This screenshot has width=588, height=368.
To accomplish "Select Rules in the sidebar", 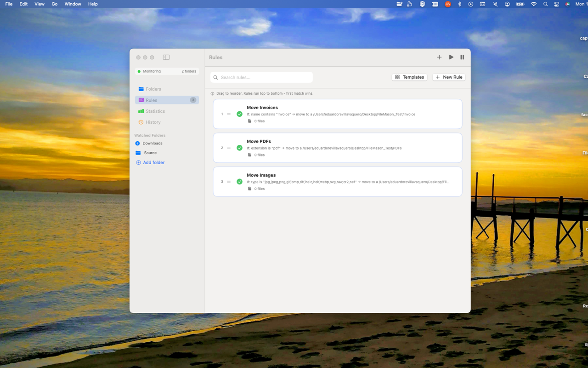I will coord(167,100).
